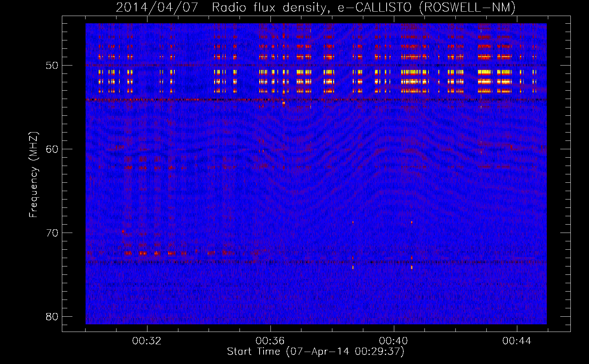The image size is (589, 364).
Task: Select the 80 frequency tick label
Action: click(52, 317)
